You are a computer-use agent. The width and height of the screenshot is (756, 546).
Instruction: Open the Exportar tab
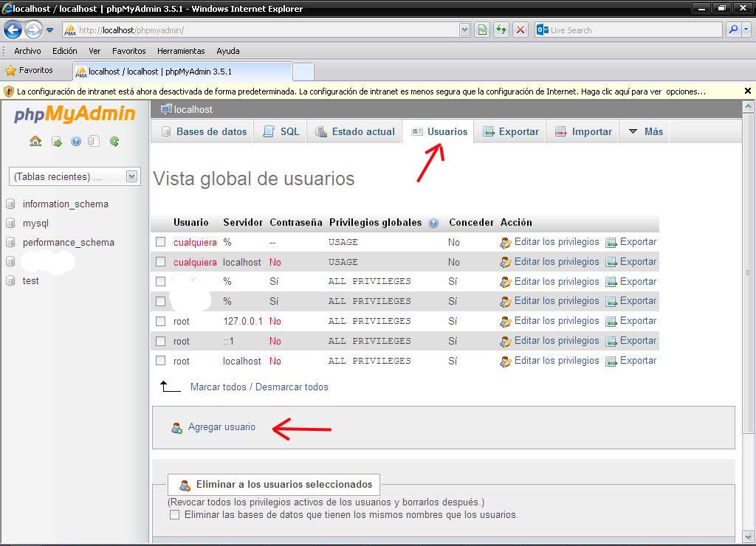(x=511, y=131)
